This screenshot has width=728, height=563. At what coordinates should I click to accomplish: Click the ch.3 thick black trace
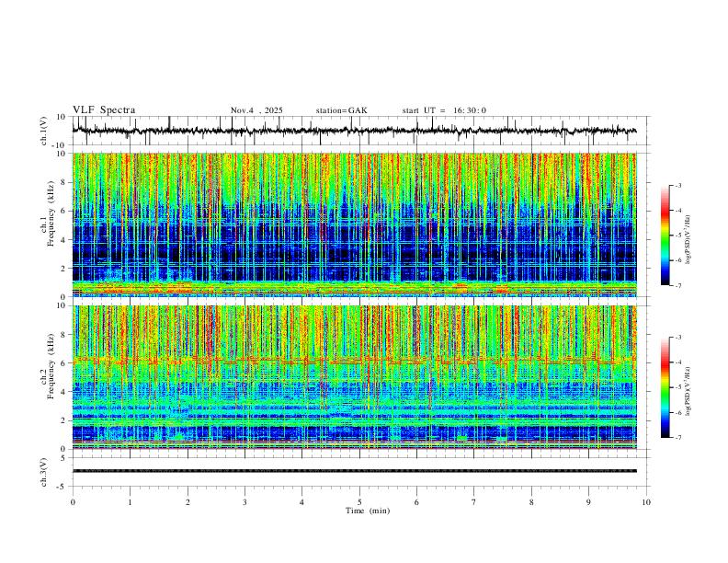(354, 471)
